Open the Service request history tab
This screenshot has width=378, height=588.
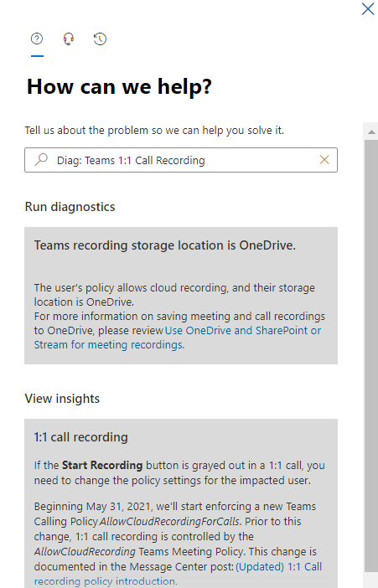(x=100, y=39)
